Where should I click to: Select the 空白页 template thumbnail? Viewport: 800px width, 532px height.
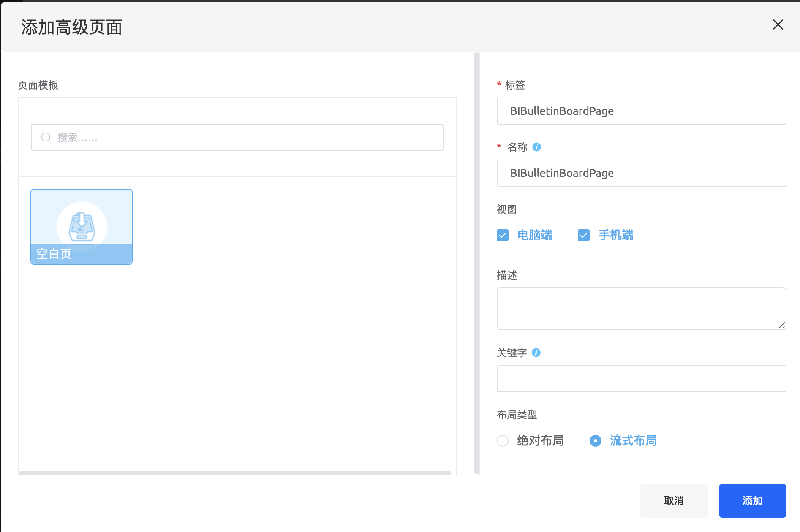(82, 227)
